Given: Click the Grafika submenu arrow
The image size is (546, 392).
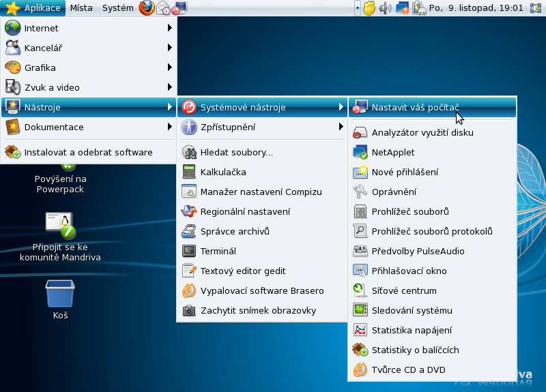Looking at the screenshot, I should pyautogui.click(x=169, y=67).
